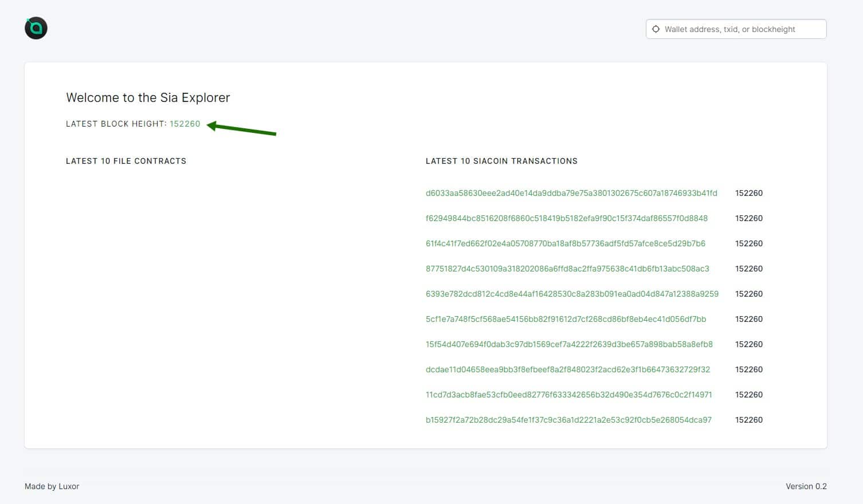Viewport: 863px width, 504px height.
Task: Click the "Welcome to the Sia Explorer" heading
Action: (148, 97)
